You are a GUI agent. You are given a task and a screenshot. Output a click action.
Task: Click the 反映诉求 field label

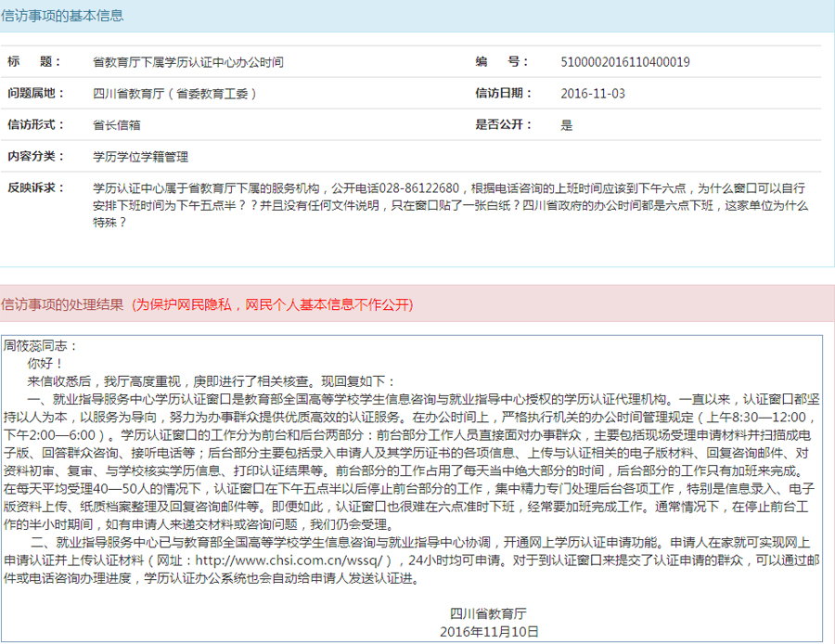tap(34, 188)
